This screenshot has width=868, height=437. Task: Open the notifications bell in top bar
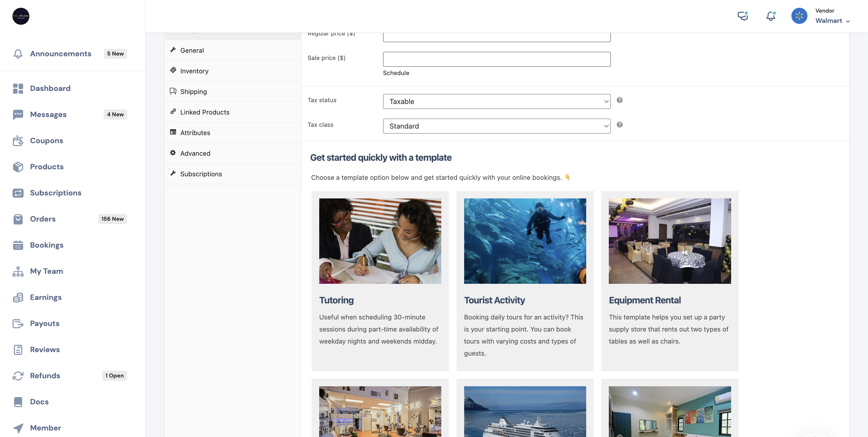click(771, 16)
